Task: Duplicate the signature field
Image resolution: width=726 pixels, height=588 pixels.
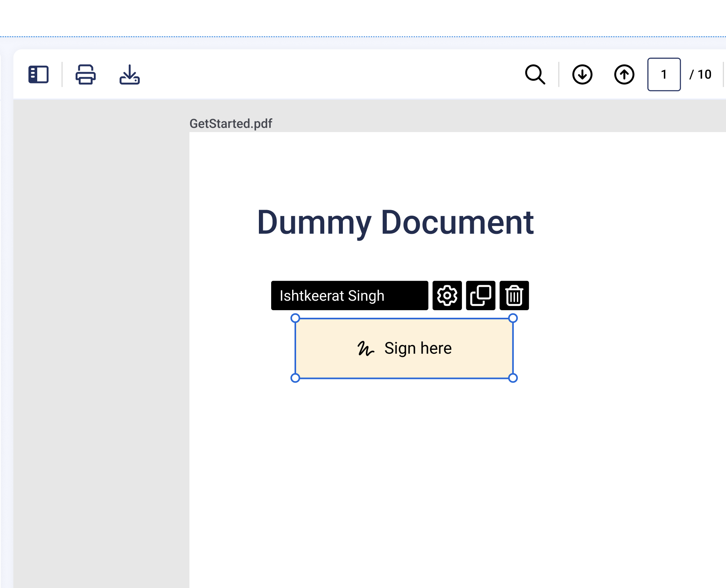Action: pyautogui.click(x=481, y=296)
